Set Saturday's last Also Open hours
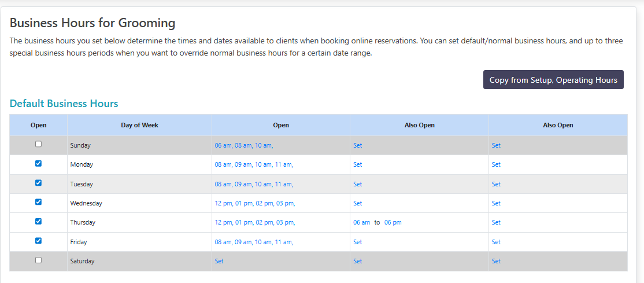The width and height of the screenshot is (644, 283). pyautogui.click(x=496, y=261)
